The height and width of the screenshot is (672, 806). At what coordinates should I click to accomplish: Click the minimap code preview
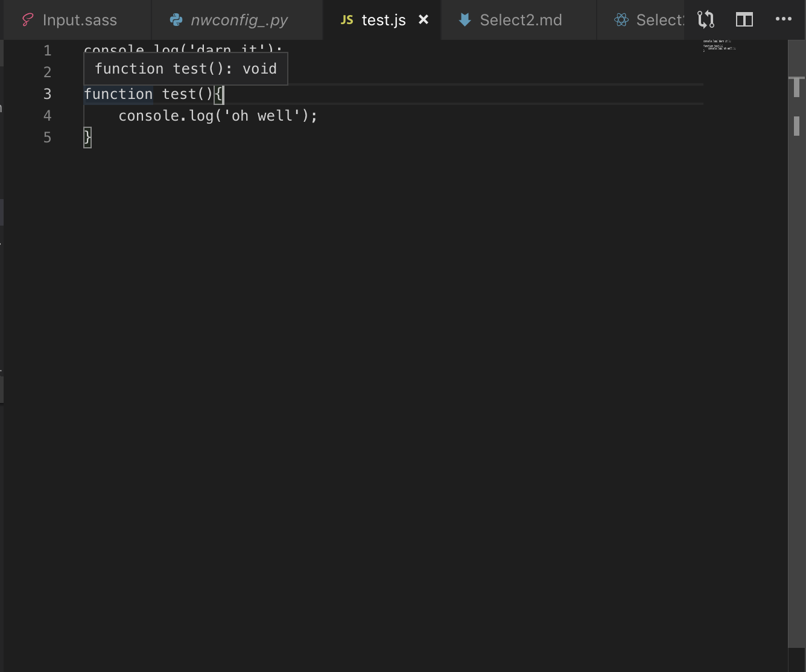pos(719,46)
